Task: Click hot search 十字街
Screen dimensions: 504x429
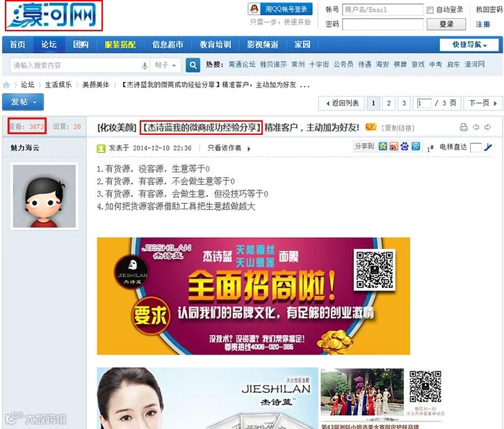Action: [x=319, y=65]
